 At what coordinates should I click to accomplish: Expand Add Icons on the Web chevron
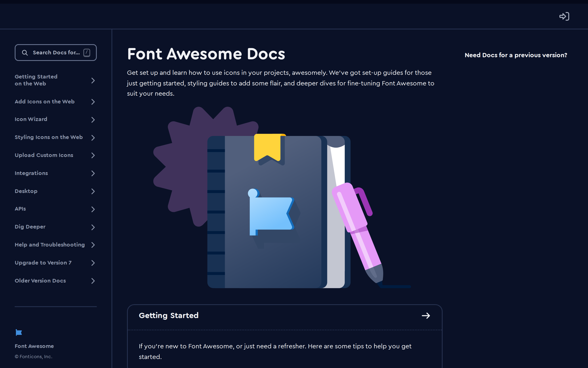coord(93,102)
